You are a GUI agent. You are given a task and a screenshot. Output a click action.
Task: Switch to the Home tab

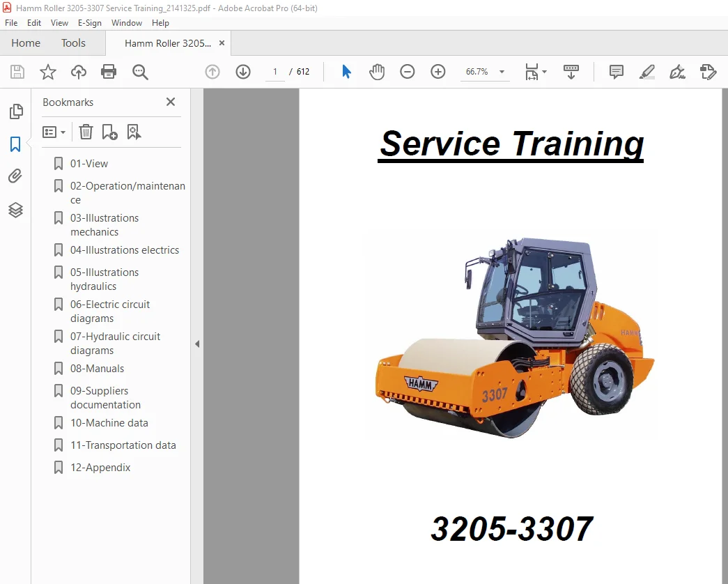click(26, 43)
